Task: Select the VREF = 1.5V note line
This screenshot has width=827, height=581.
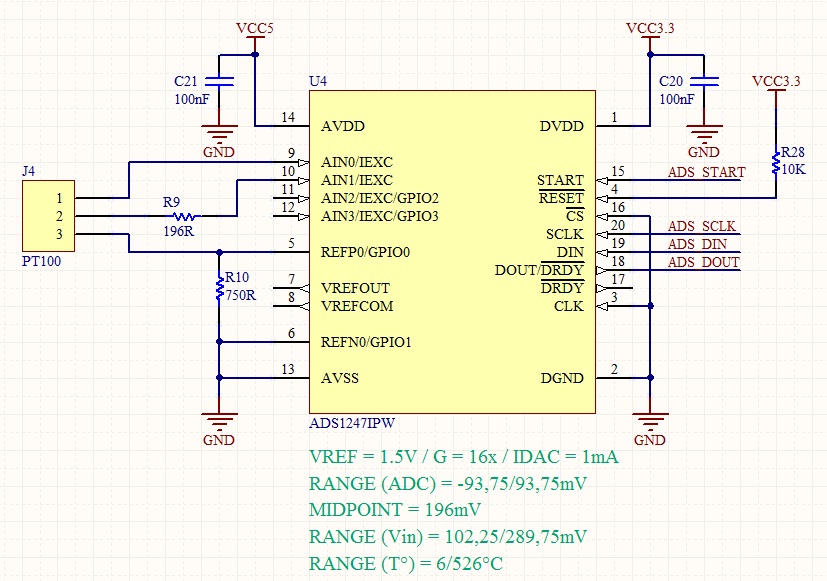Action: tap(464, 457)
